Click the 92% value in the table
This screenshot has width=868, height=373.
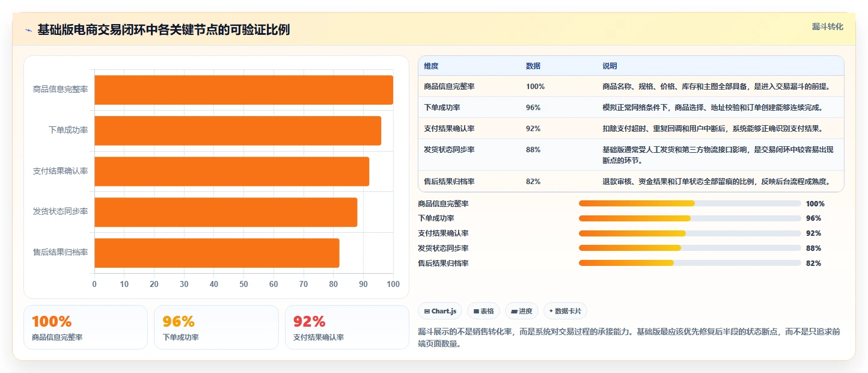point(533,129)
